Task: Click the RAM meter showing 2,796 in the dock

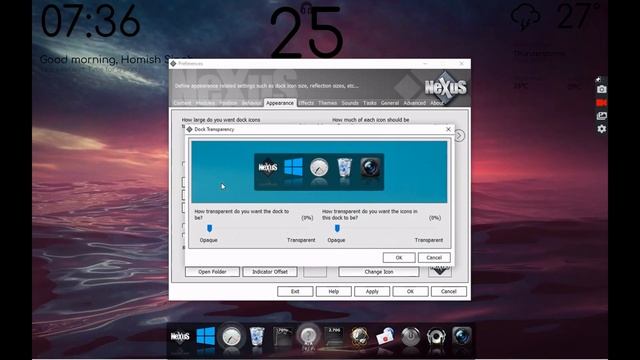Action: [333, 336]
